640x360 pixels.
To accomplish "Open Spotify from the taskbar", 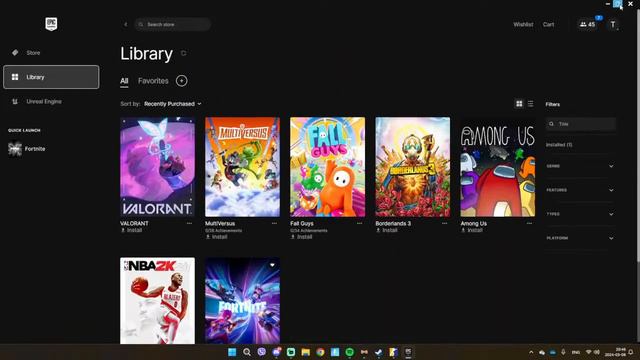I will pyautogui.click(x=349, y=352).
